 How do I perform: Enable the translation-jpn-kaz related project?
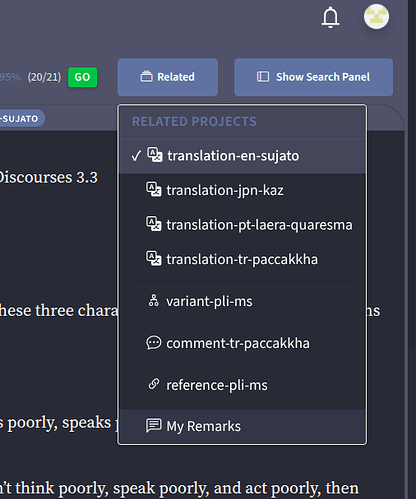pyautogui.click(x=242, y=190)
